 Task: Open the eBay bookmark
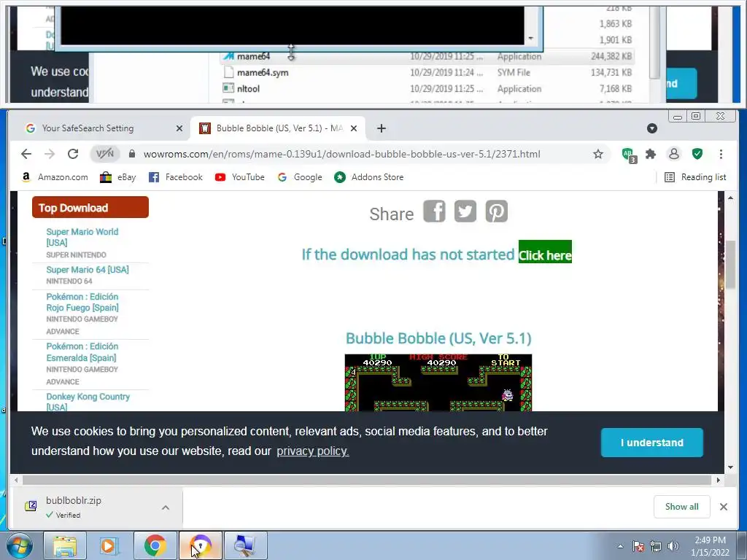click(x=118, y=177)
